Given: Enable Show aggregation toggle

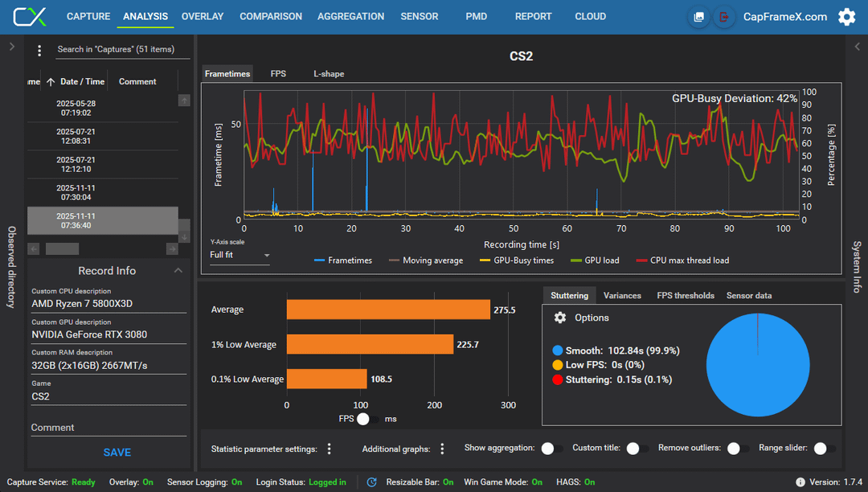Looking at the screenshot, I should point(552,449).
